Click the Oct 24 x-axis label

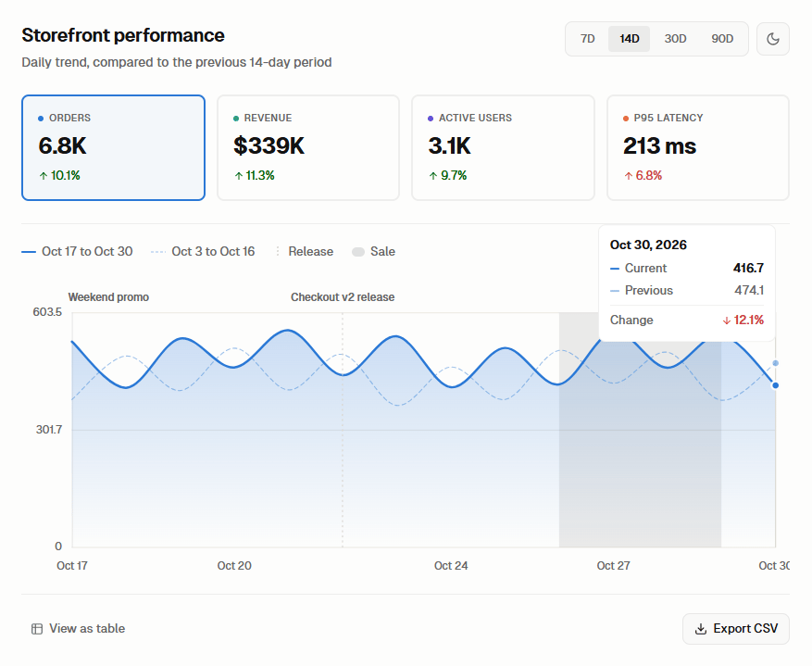451,566
